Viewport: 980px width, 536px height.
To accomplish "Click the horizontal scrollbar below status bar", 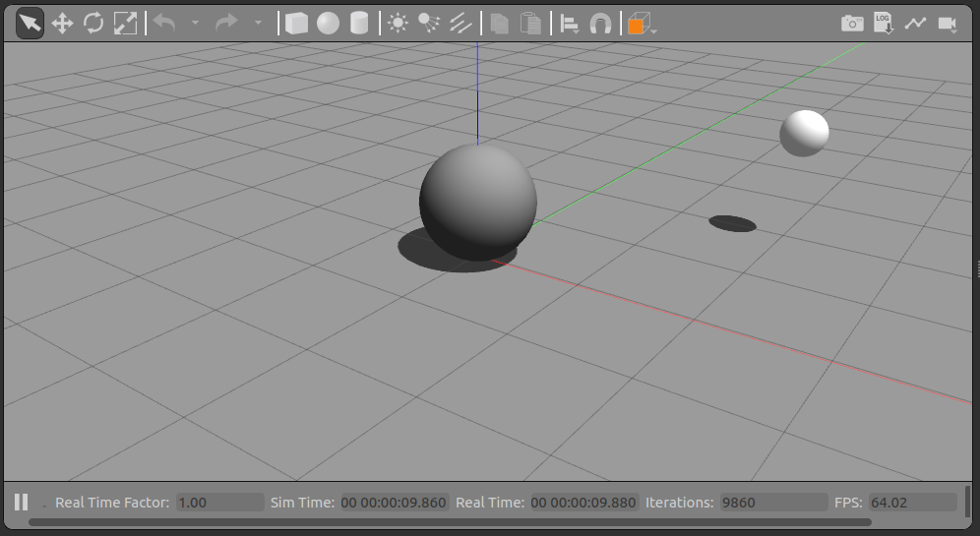I will pyautogui.click(x=450, y=522).
